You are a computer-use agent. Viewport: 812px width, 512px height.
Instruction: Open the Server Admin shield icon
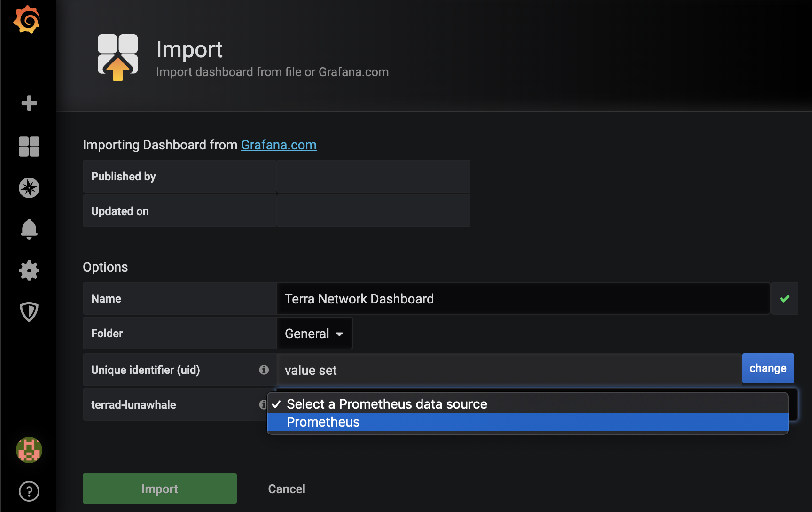tap(29, 312)
